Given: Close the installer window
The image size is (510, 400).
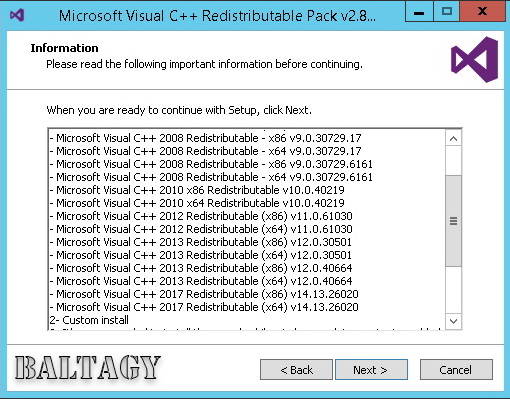Looking at the screenshot, I should (482, 12).
